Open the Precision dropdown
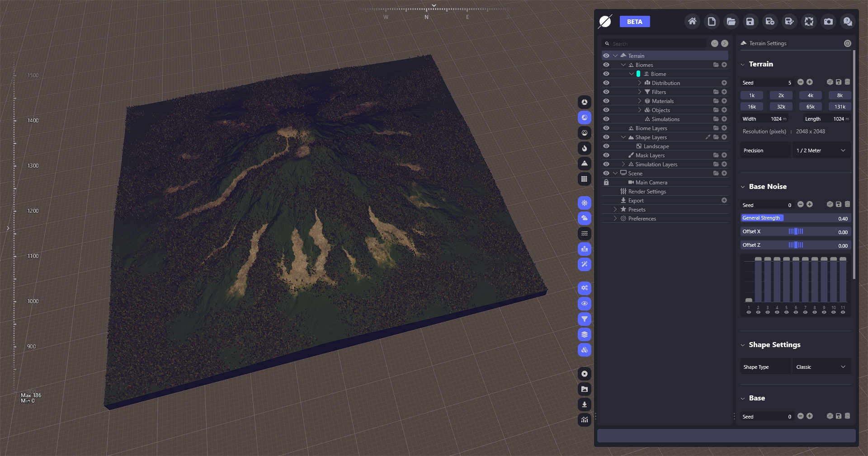The width and height of the screenshot is (868, 456). coord(821,150)
